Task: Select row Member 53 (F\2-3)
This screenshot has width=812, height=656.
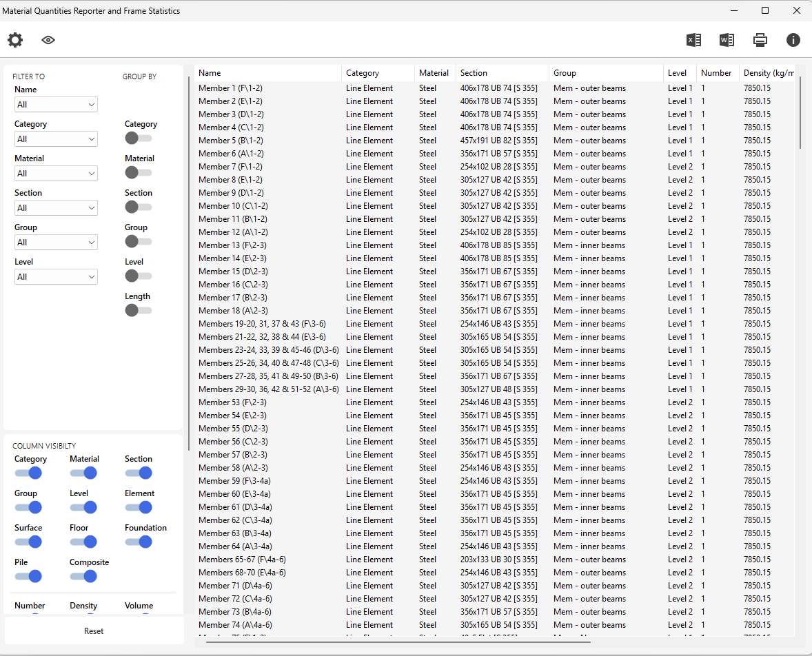Action: point(494,402)
